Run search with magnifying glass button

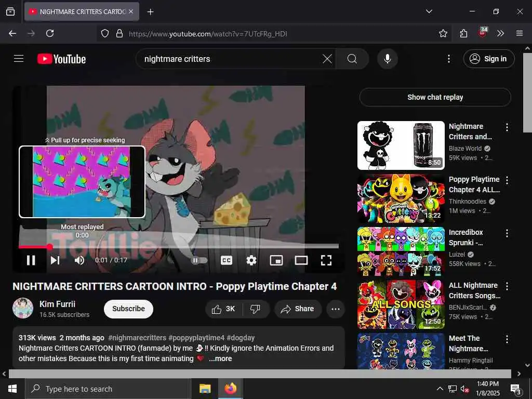pos(352,59)
